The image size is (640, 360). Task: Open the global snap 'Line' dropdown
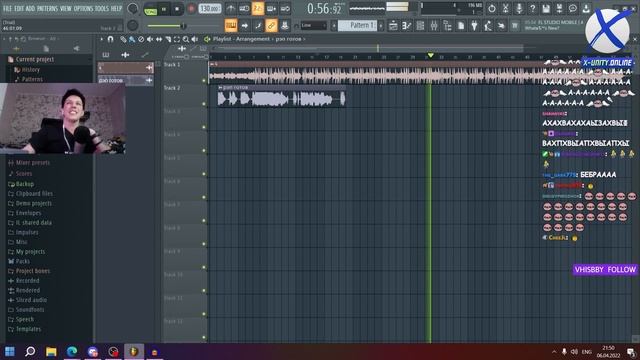point(313,26)
